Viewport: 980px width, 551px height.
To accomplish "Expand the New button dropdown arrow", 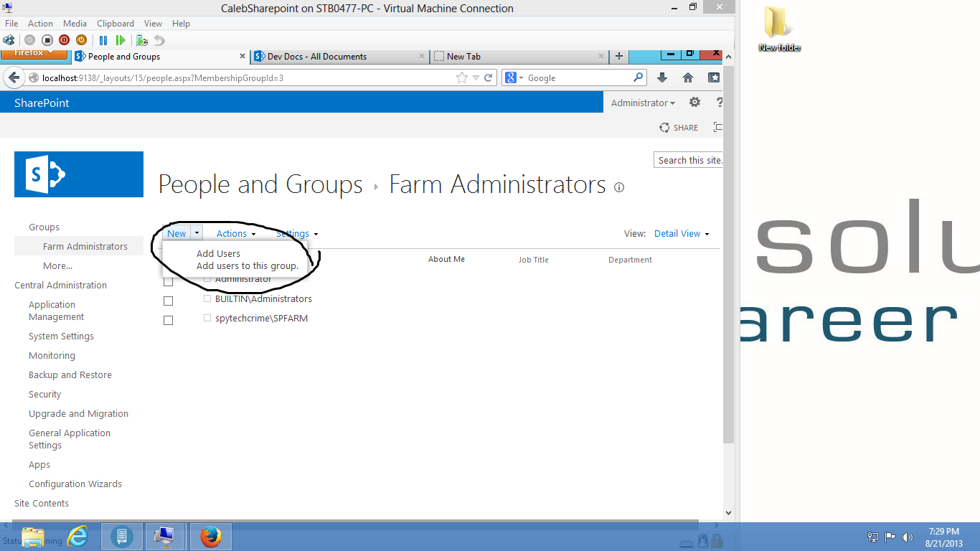I will tap(197, 233).
